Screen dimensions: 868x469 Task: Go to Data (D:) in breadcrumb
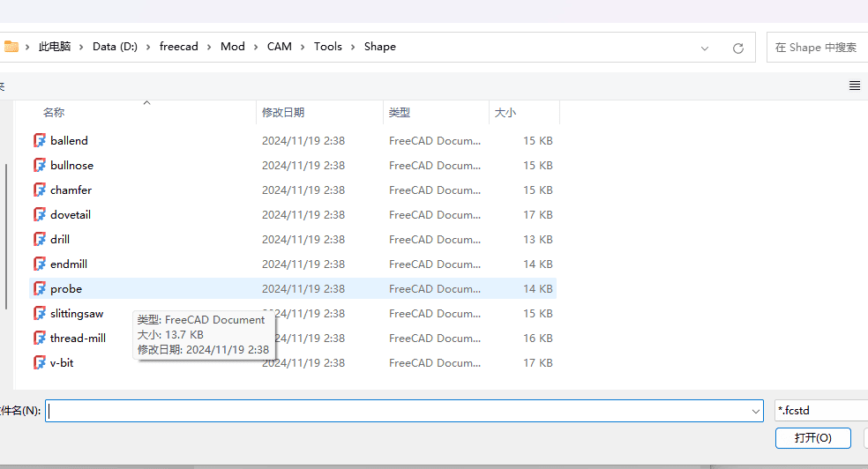(x=115, y=47)
